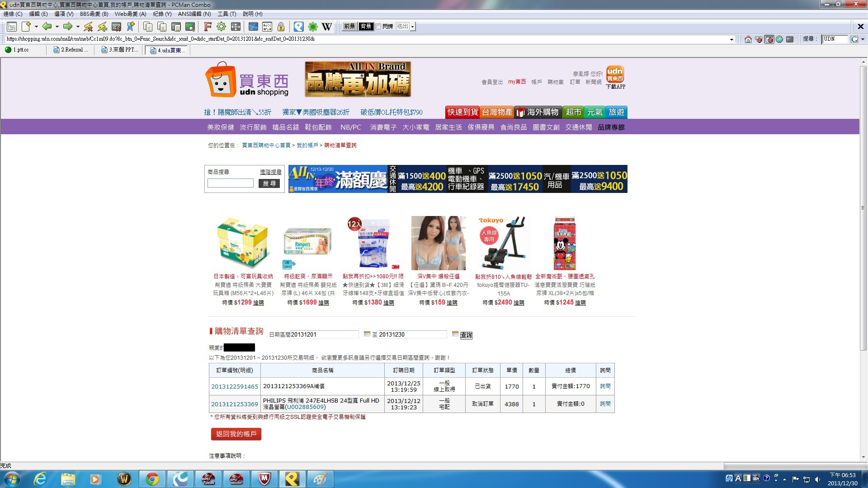Click the add bookmark star icon
Screen dimensions: 868x488
point(131,27)
